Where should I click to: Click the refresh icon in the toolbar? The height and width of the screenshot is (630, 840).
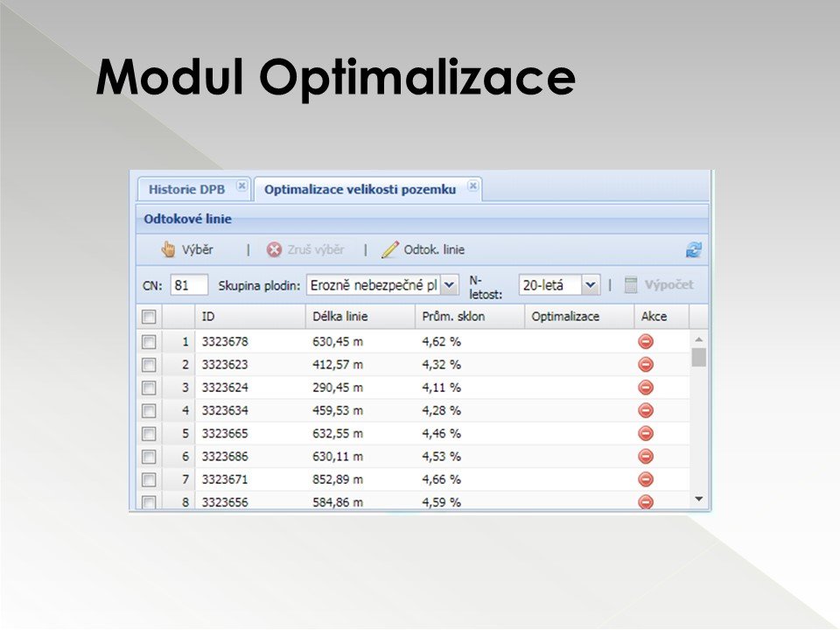point(693,250)
